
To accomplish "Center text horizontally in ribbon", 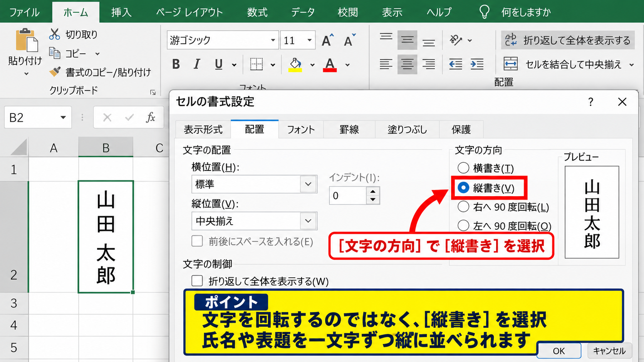I will click(x=407, y=64).
